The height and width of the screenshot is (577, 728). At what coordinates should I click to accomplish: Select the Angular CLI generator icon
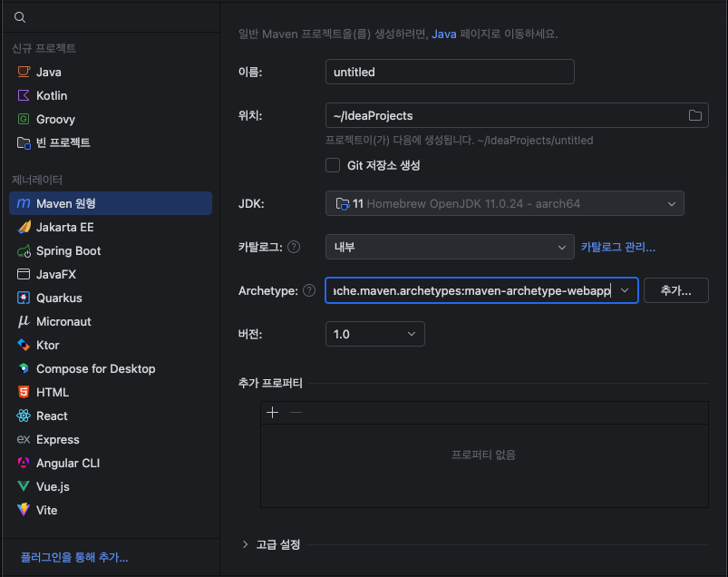[x=24, y=463]
